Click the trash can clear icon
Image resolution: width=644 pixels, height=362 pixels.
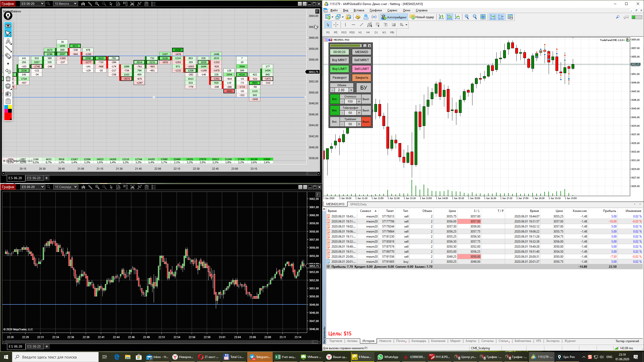pos(8,79)
